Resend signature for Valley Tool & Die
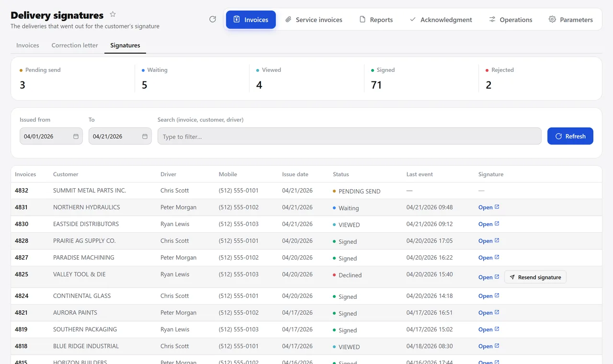 click(x=535, y=277)
